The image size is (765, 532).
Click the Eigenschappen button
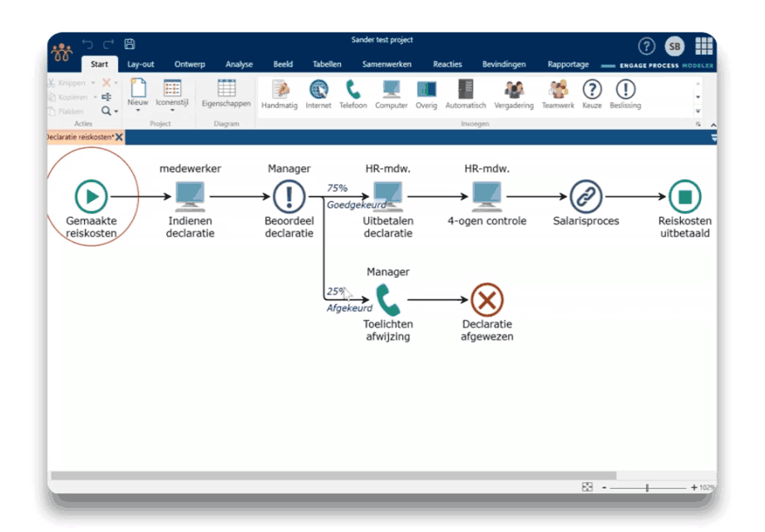click(x=226, y=94)
